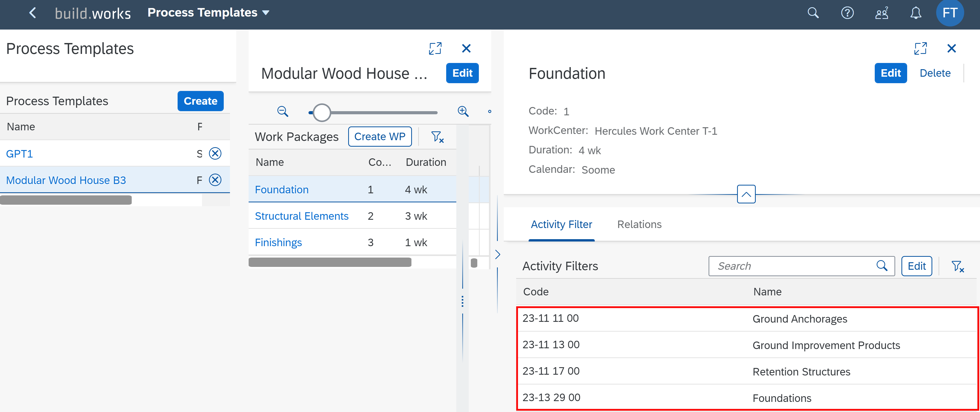980x412 pixels.
Task: Open the global search
Action: [813, 12]
